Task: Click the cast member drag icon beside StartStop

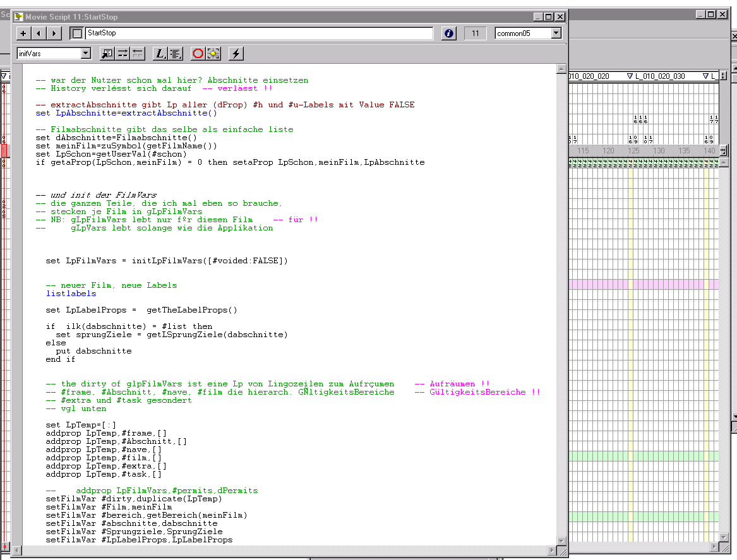Action: [76, 33]
